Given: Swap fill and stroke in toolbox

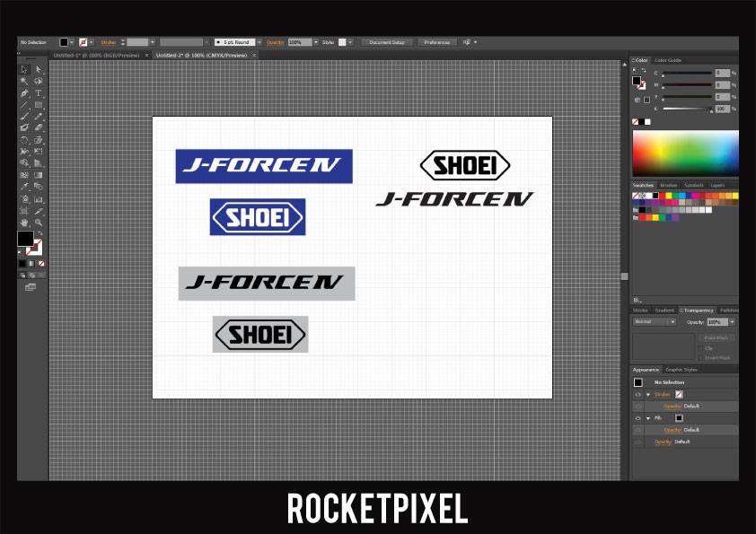Looking at the screenshot, I should [40, 233].
